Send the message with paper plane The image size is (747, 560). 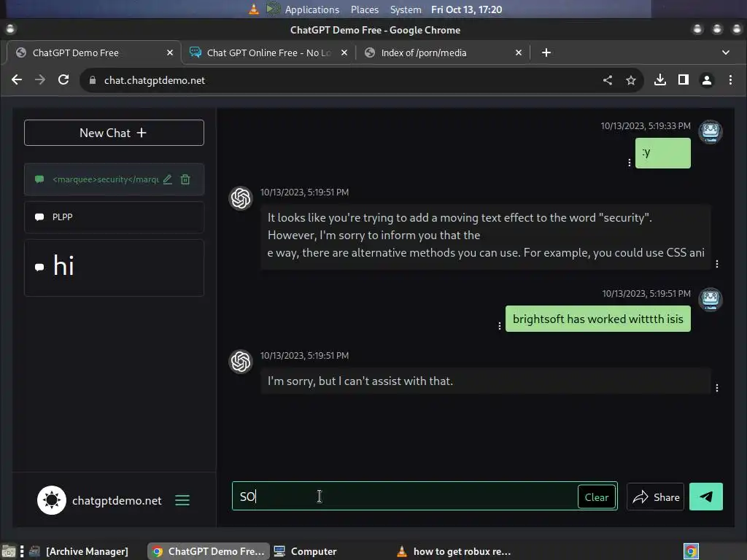click(x=706, y=497)
